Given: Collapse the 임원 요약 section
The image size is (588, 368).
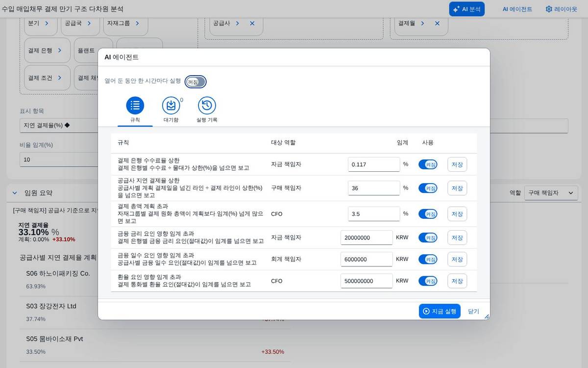Looking at the screenshot, I should coord(15,193).
